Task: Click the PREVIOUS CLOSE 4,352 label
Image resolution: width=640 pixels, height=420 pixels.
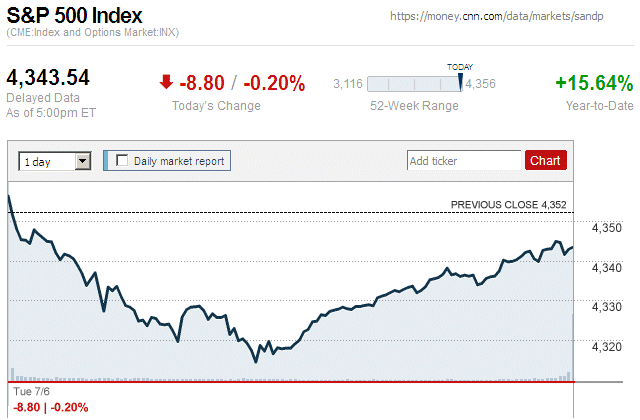Action: click(x=509, y=204)
